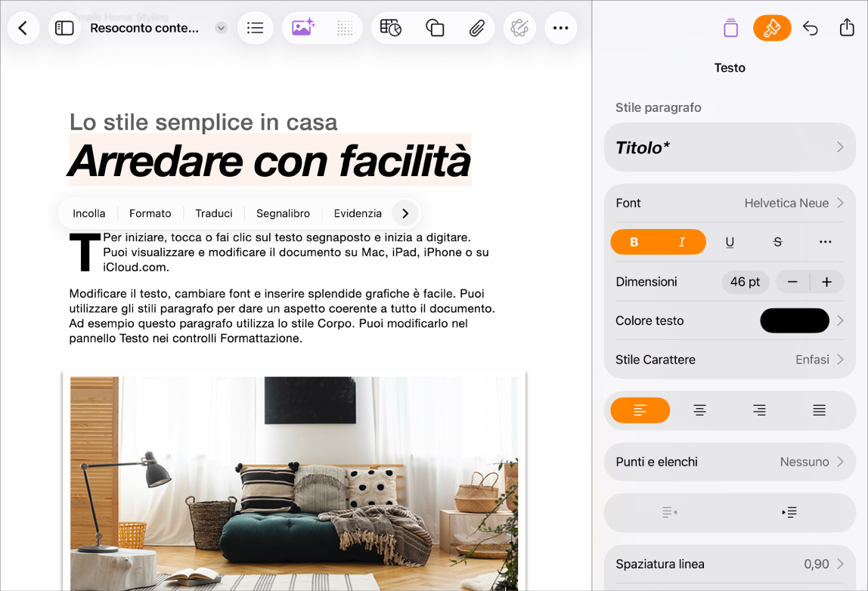The height and width of the screenshot is (591, 868).
Task: Go back with the back arrow
Action: pyautogui.click(x=23, y=28)
